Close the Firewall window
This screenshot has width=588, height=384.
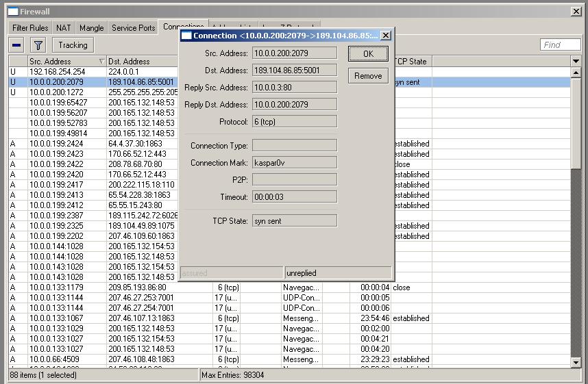576,12
